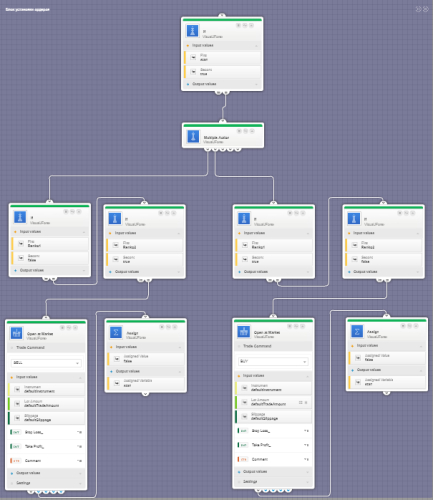Viewport: 433px width, 500px height.
Task: Expand Settings section in the BUY Open at Market block
Action: (273, 482)
